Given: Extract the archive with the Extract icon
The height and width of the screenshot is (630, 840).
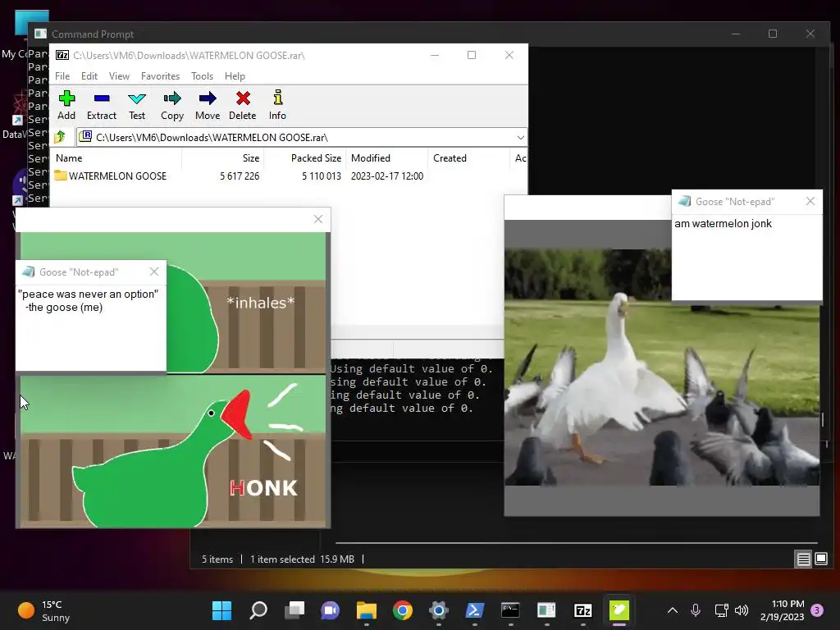Looking at the screenshot, I should [101, 105].
